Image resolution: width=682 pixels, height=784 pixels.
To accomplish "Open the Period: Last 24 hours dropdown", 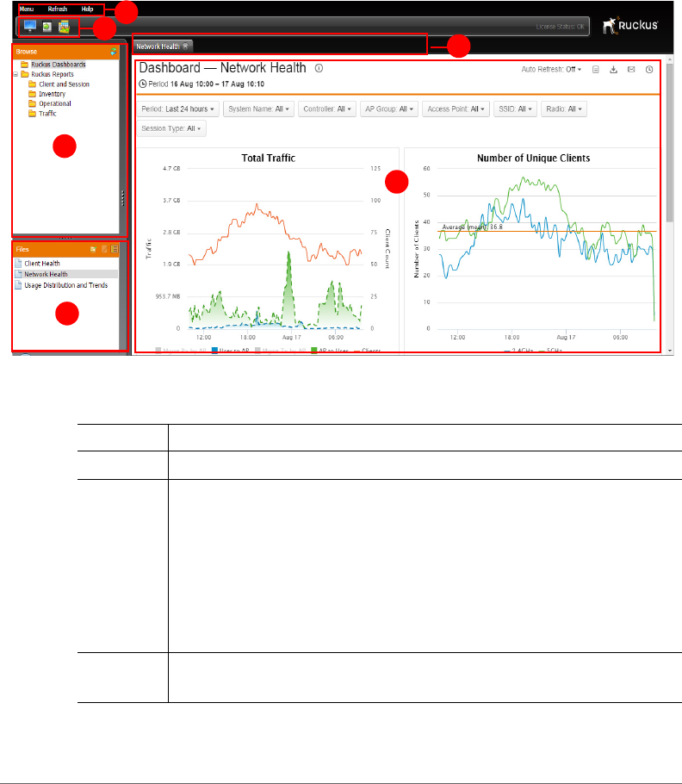I will point(178,109).
